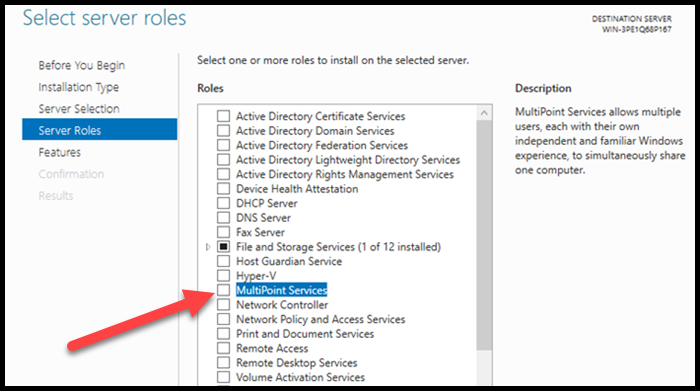Tick the Host Guardian Service checkbox

(x=223, y=261)
